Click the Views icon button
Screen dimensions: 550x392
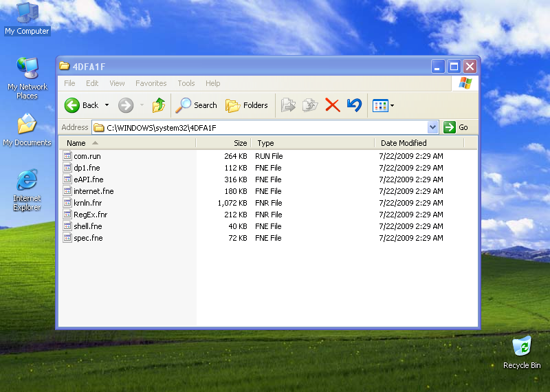(380, 105)
